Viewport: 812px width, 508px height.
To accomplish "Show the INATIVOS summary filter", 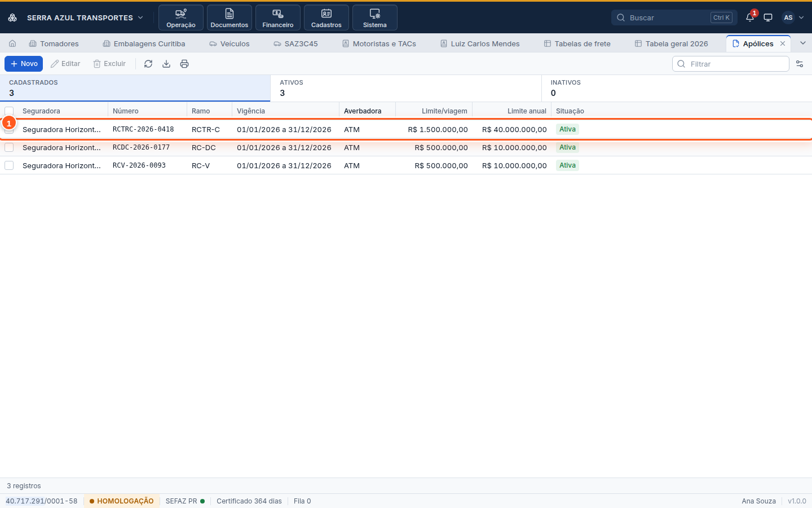I will tap(677, 88).
